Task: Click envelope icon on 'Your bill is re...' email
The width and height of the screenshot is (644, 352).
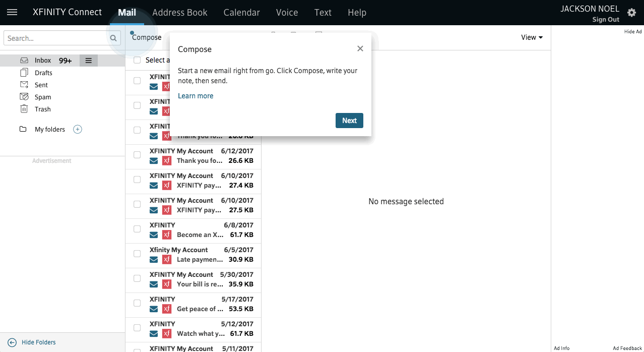Action: coord(154,284)
